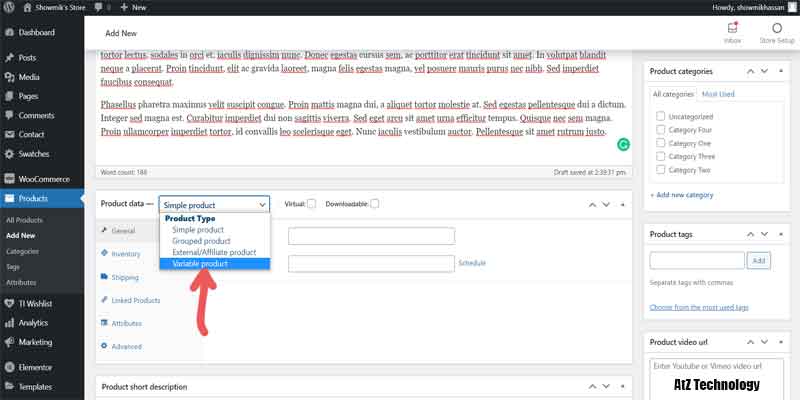Check the Category Four checkbox
Viewport: 800px width, 400px height.
click(660, 129)
